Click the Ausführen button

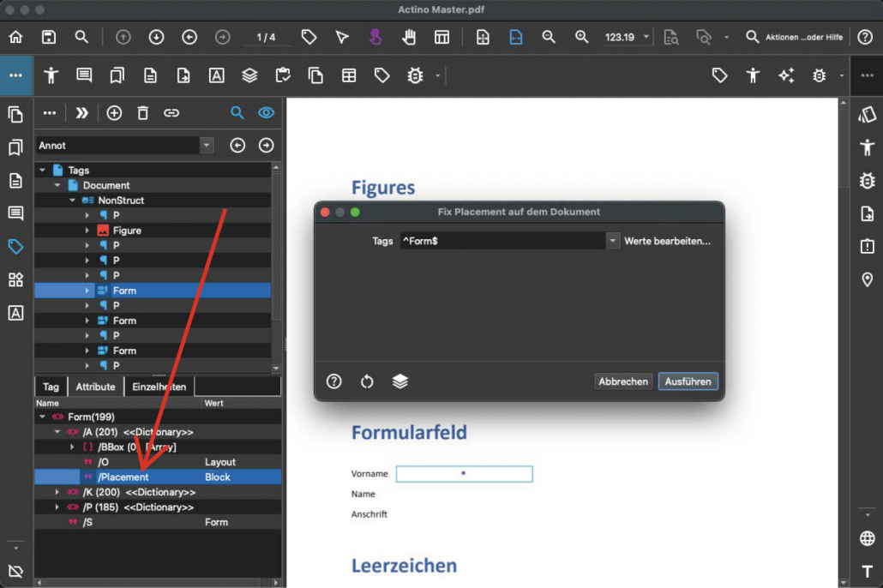tap(688, 381)
